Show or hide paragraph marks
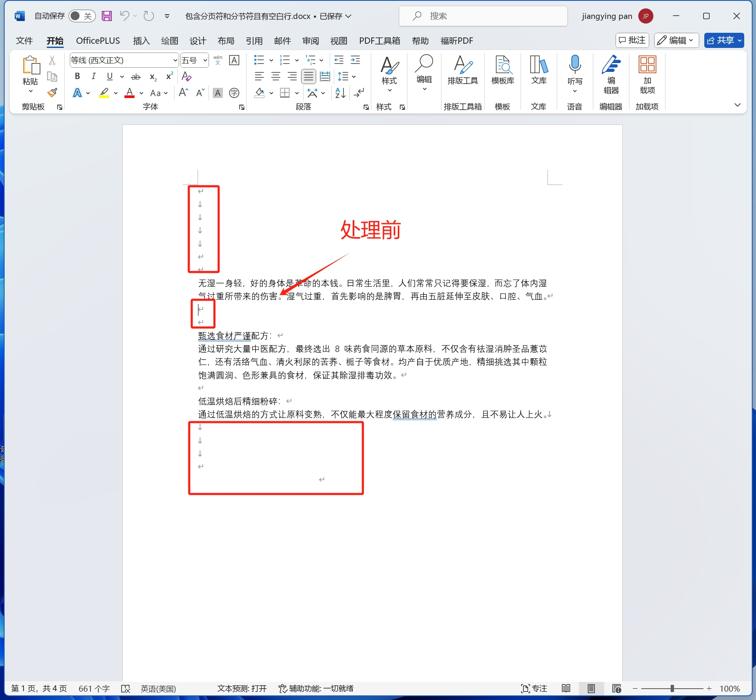This screenshot has height=700, width=756. 359,92
